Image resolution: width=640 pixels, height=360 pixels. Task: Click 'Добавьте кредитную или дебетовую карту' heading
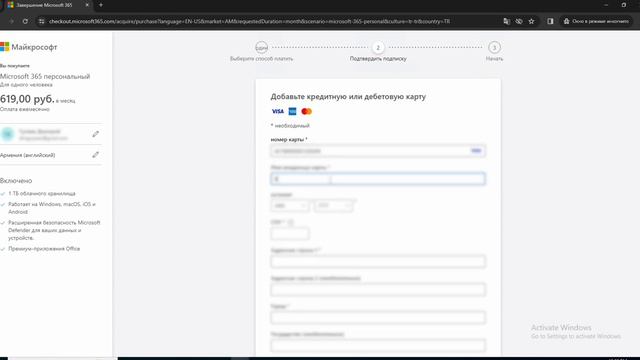(x=348, y=97)
